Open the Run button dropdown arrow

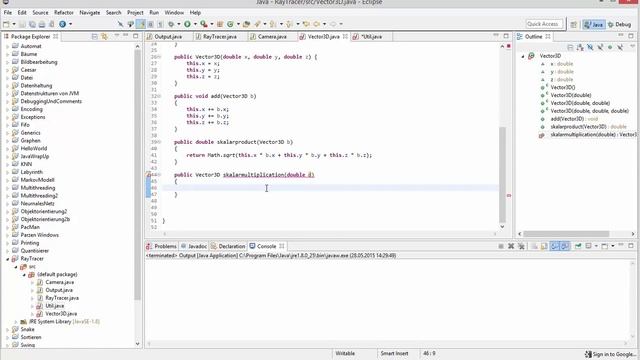click(x=196, y=24)
